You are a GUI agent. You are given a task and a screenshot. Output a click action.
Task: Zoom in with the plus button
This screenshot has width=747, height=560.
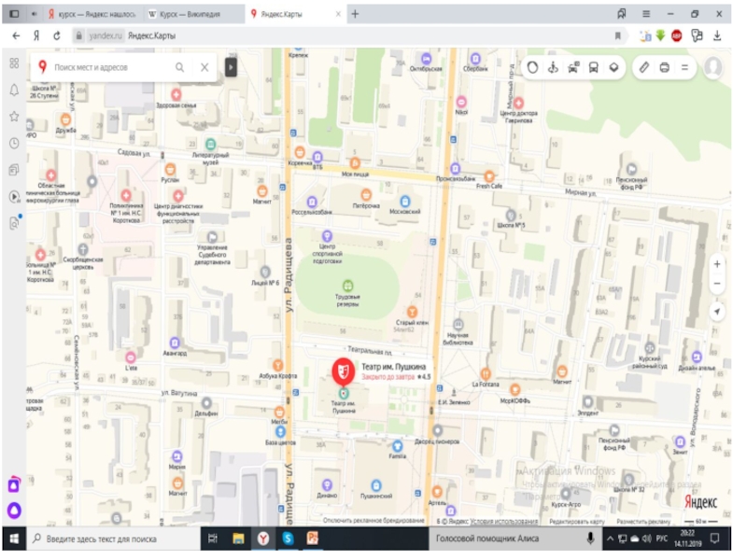tap(717, 264)
